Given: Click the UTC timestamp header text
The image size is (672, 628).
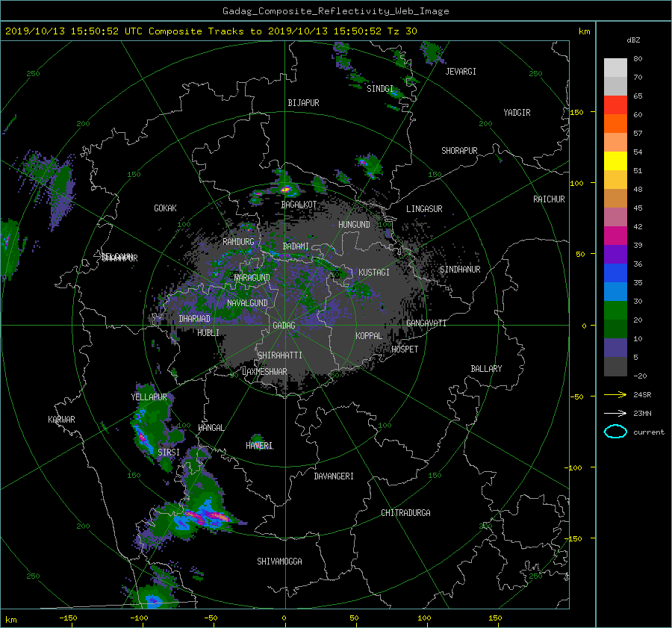Looking at the screenshot, I should 211,31.
